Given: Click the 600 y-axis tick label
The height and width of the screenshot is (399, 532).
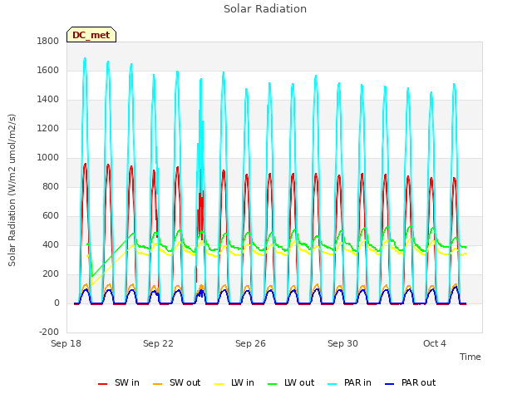Looking at the screenshot, I should (x=51, y=216).
